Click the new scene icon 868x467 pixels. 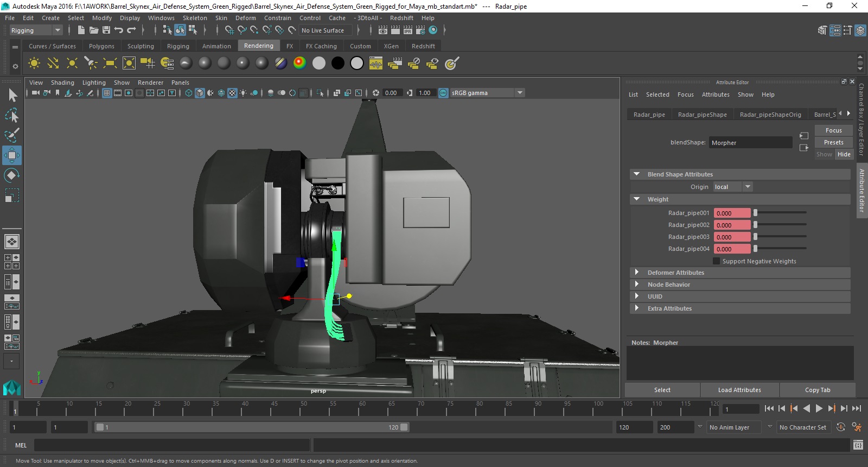point(81,30)
